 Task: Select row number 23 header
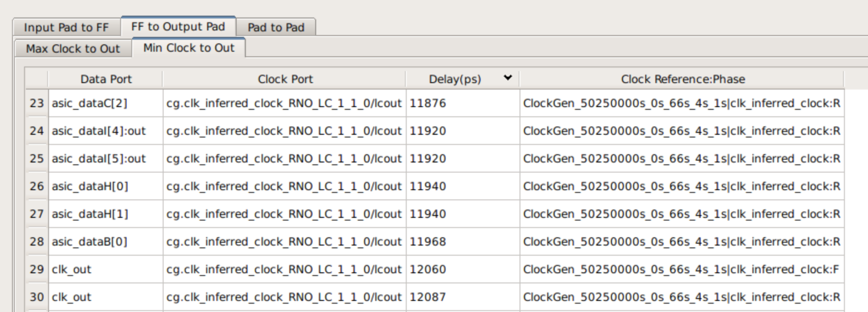(x=37, y=103)
